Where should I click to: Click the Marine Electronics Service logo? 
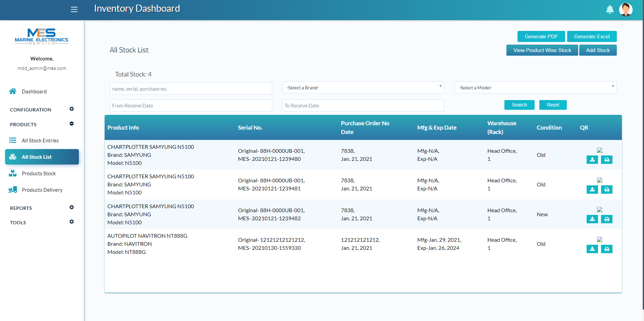(x=42, y=37)
